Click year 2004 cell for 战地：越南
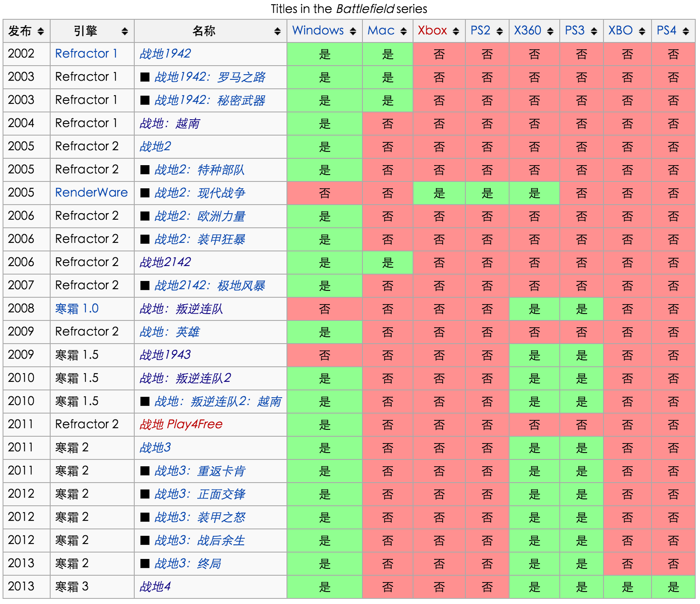The width and height of the screenshot is (700, 604). pos(27,123)
